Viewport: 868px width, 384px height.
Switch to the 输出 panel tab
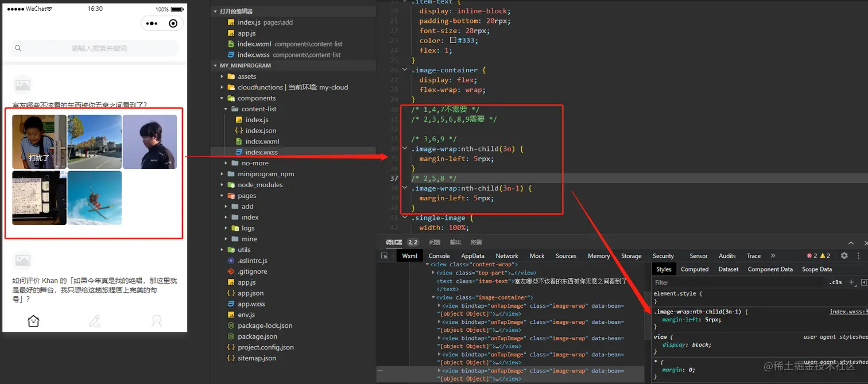pos(455,243)
